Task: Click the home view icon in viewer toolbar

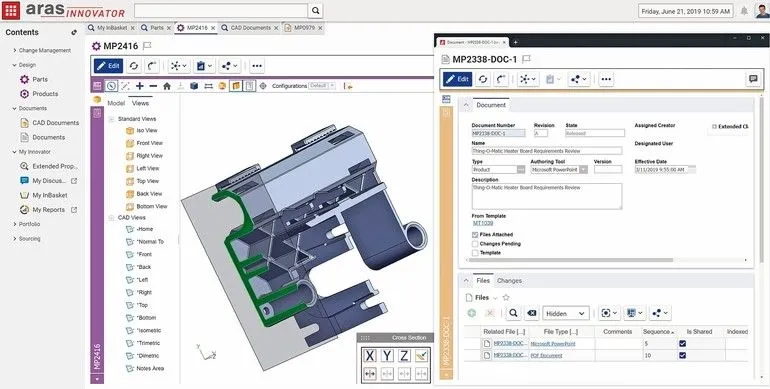Action: [167, 86]
